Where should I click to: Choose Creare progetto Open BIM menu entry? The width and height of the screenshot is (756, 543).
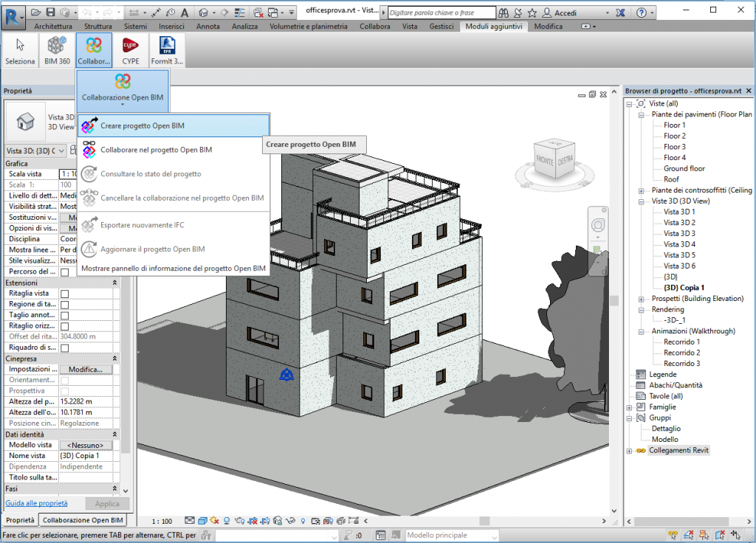142,125
